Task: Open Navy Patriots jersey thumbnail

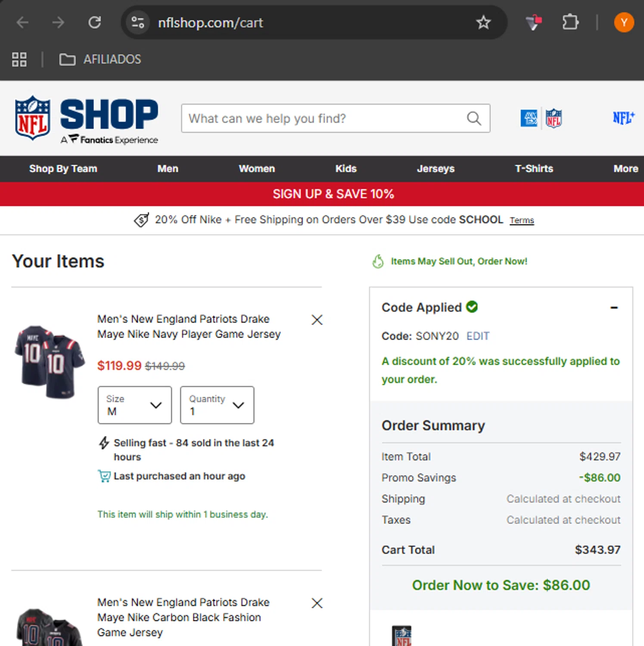Action: (x=50, y=362)
